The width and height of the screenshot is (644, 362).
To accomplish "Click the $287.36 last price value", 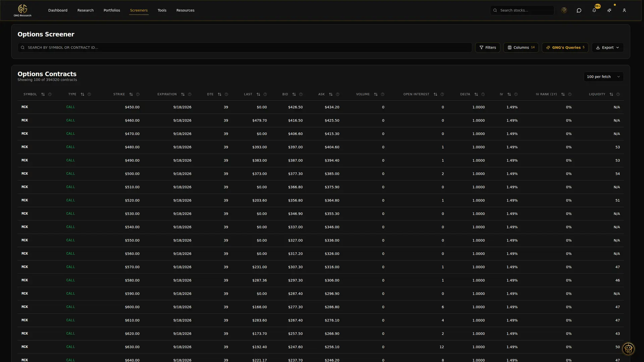I will 260,281.
